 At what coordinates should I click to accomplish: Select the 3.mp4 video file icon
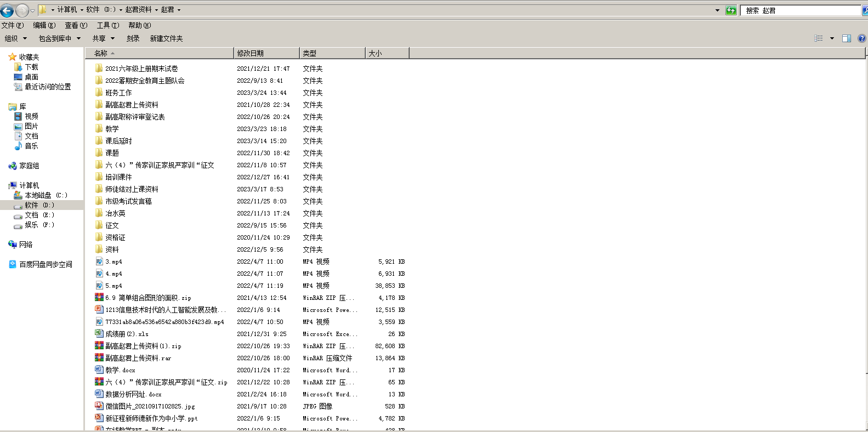point(99,262)
